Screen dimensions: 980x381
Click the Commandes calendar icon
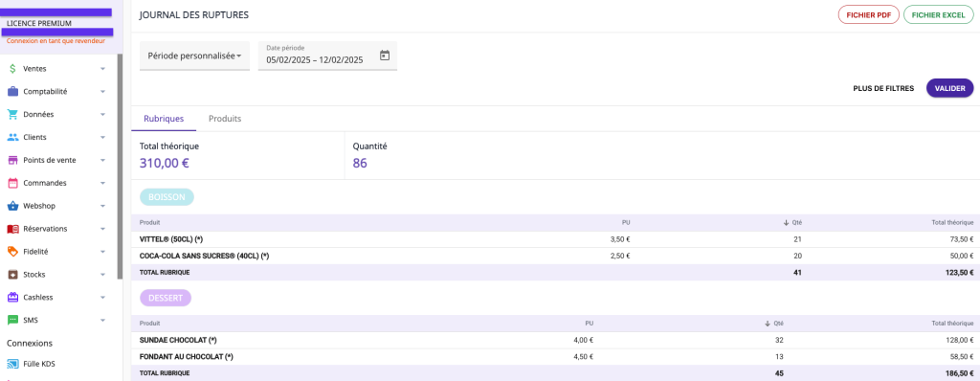[x=12, y=183]
